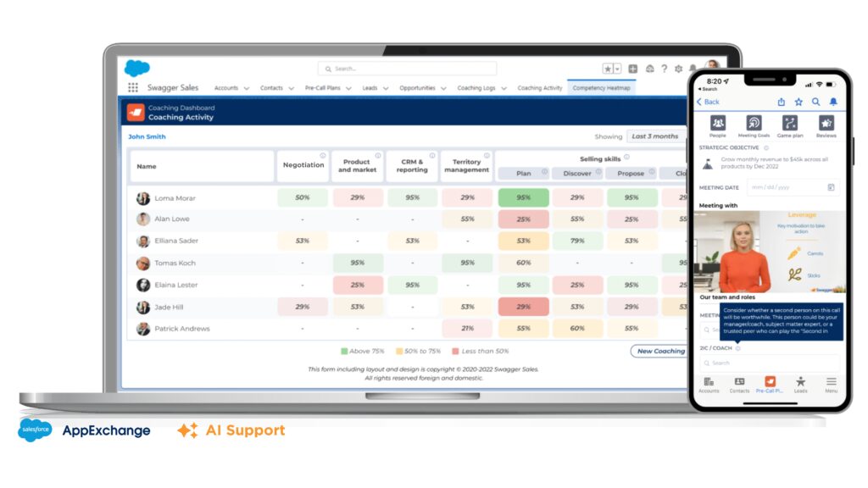This screenshot has height=488, width=868.
Task: Open People section on phone
Action: pos(718,126)
